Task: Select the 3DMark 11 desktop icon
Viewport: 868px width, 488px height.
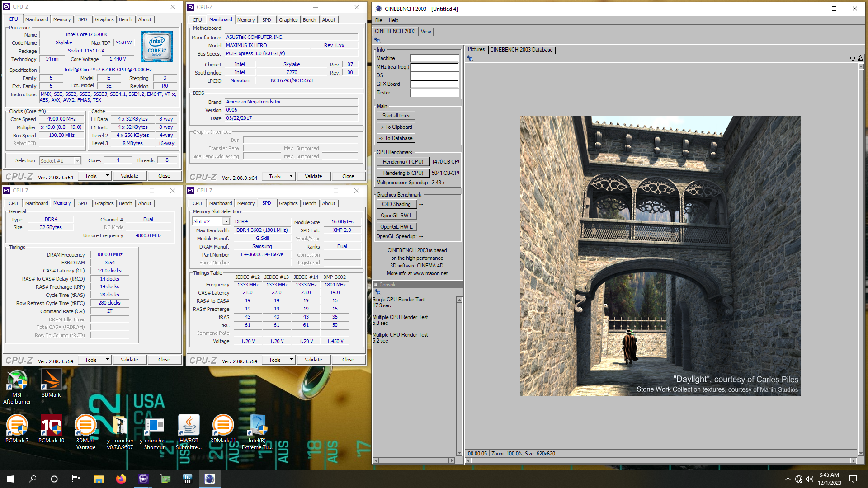Action: (223, 429)
